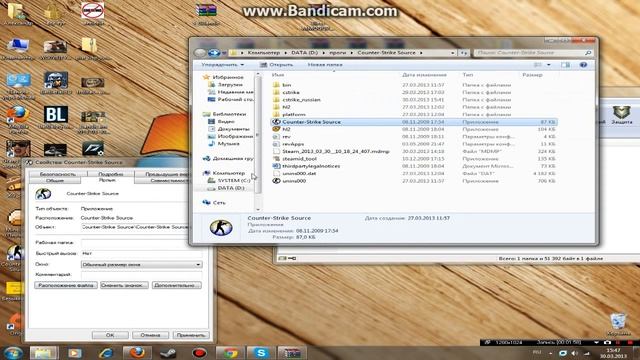640x360 pixels.
Task: Open Документы library in navigation pane
Action: coord(233,129)
